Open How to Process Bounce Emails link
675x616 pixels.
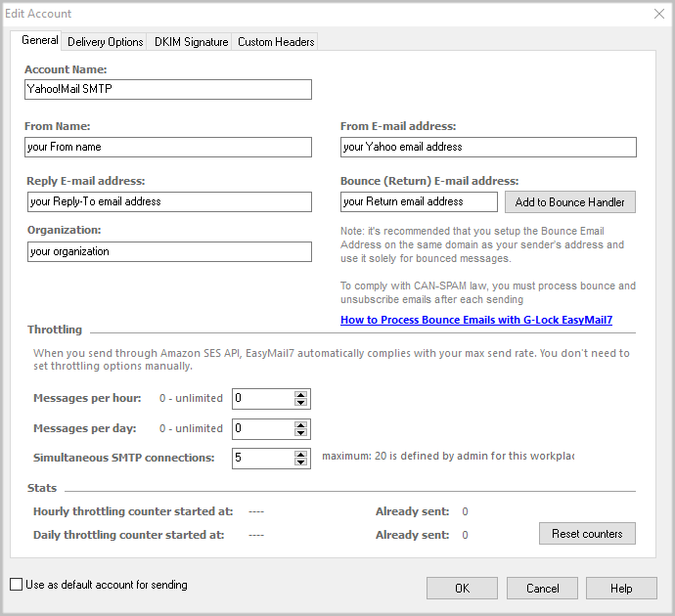click(476, 320)
